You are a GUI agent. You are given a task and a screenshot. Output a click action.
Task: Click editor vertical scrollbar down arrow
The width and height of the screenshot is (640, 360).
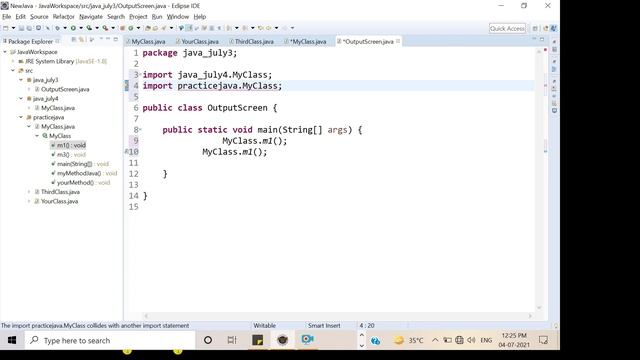click(x=539, y=307)
